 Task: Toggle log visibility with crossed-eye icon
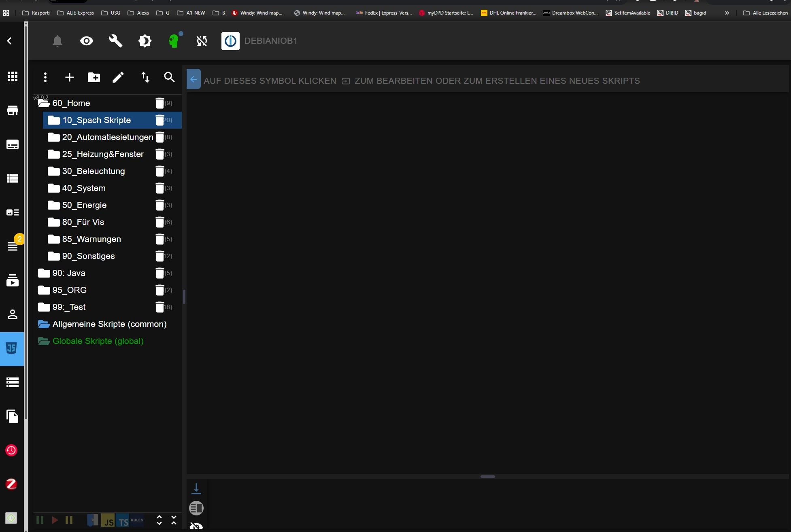click(x=196, y=526)
